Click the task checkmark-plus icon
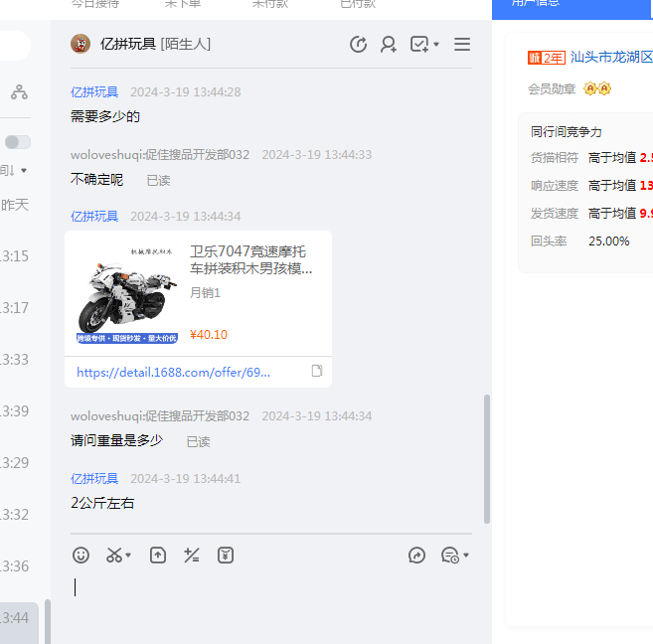This screenshot has height=644, width=653. point(419,44)
